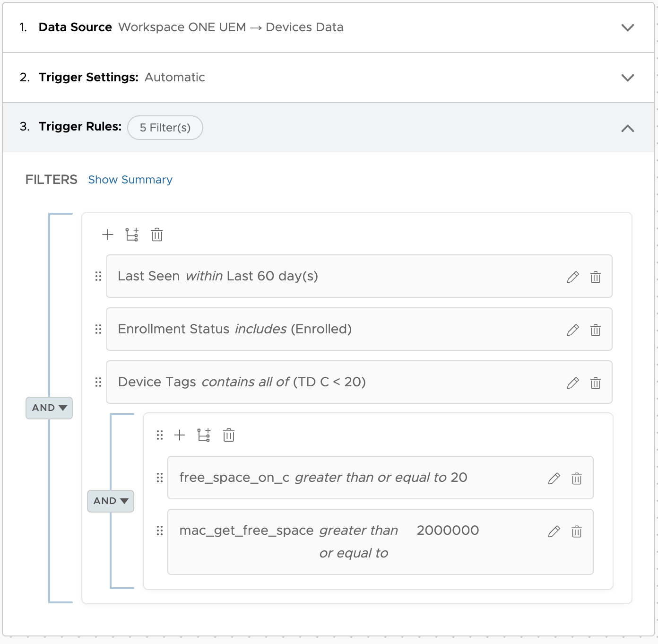The height and width of the screenshot is (644, 658).
Task: Open the outer AND operator dropdown
Action: coord(49,408)
